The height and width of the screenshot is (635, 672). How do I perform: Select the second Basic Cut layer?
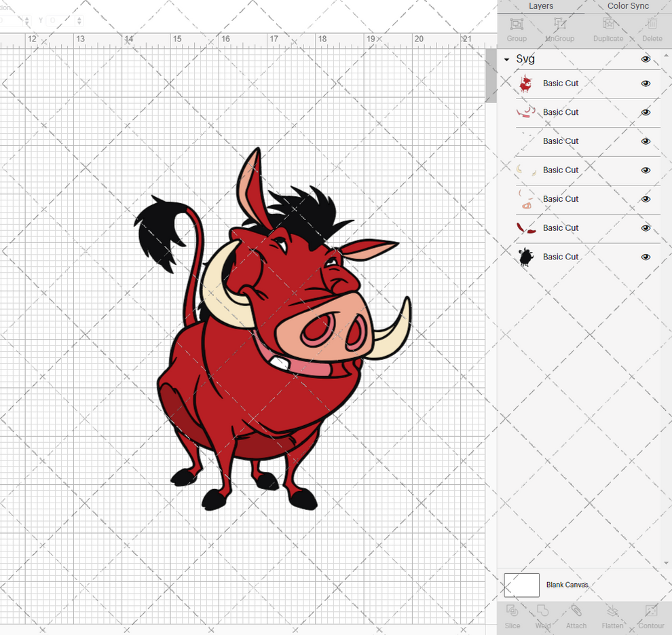point(561,112)
